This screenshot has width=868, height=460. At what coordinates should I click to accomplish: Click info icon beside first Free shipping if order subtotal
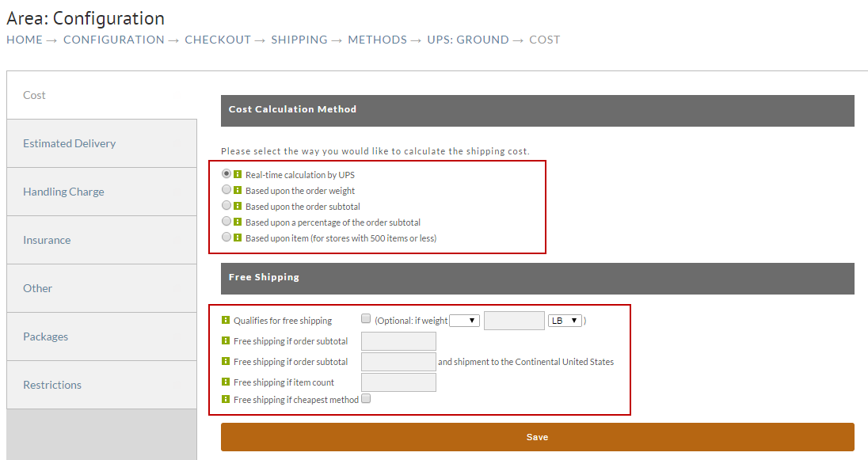coord(225,340)
